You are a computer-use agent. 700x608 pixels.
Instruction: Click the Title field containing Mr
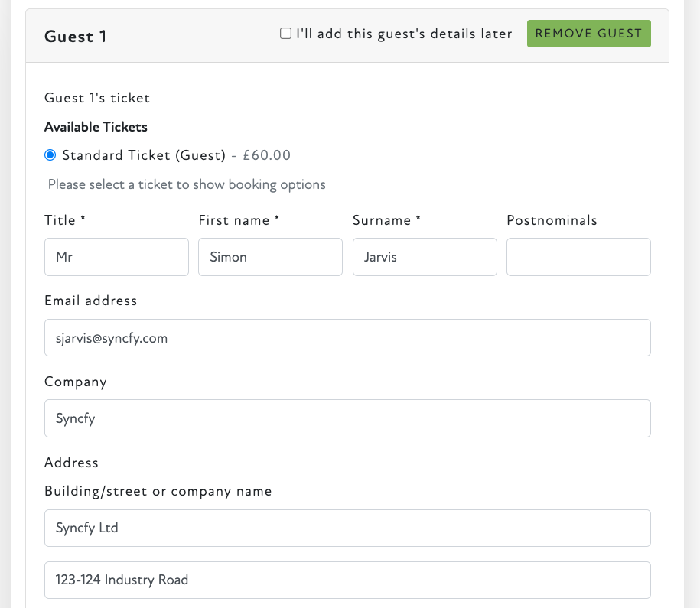tap(116, 257)
